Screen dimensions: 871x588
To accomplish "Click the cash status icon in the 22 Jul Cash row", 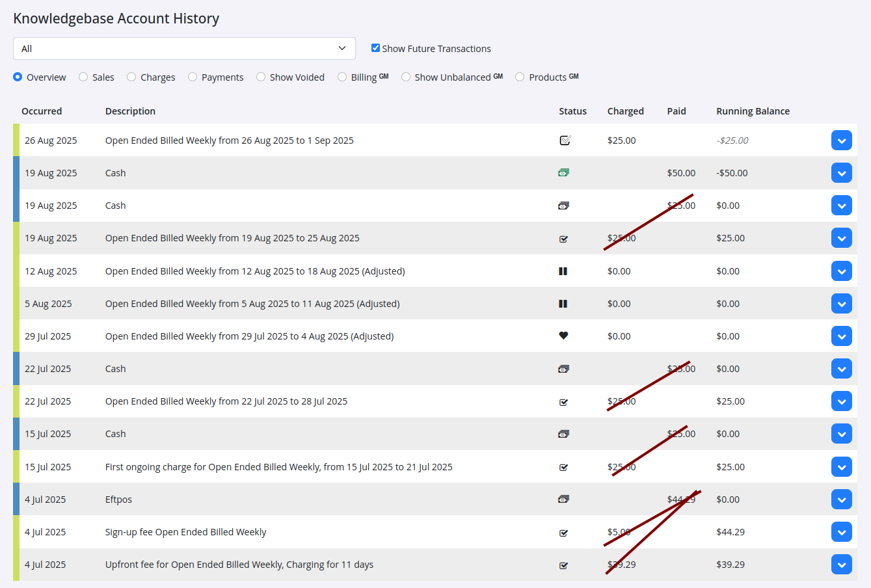I will pyautogui.click(x=563, y=369).
